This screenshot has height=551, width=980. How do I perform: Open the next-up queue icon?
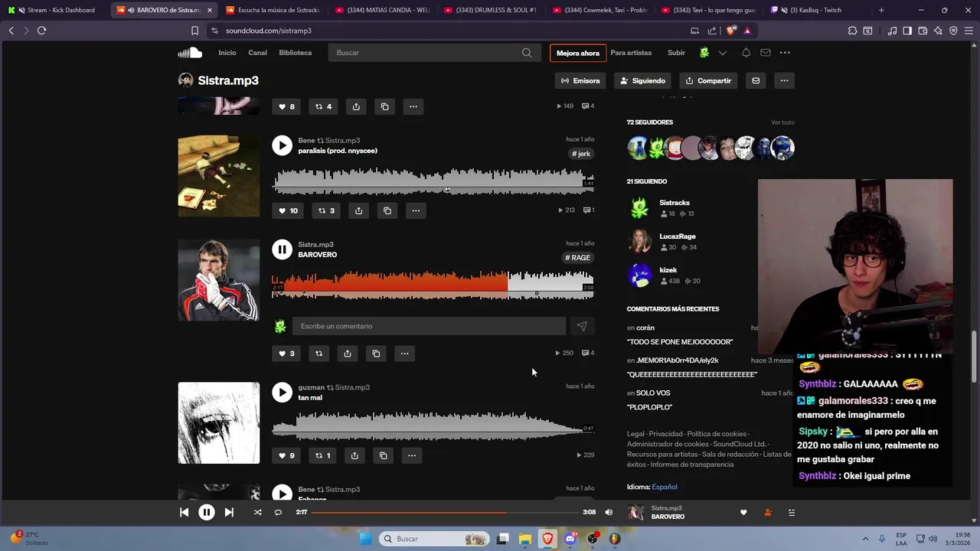[x=792, y=512]
